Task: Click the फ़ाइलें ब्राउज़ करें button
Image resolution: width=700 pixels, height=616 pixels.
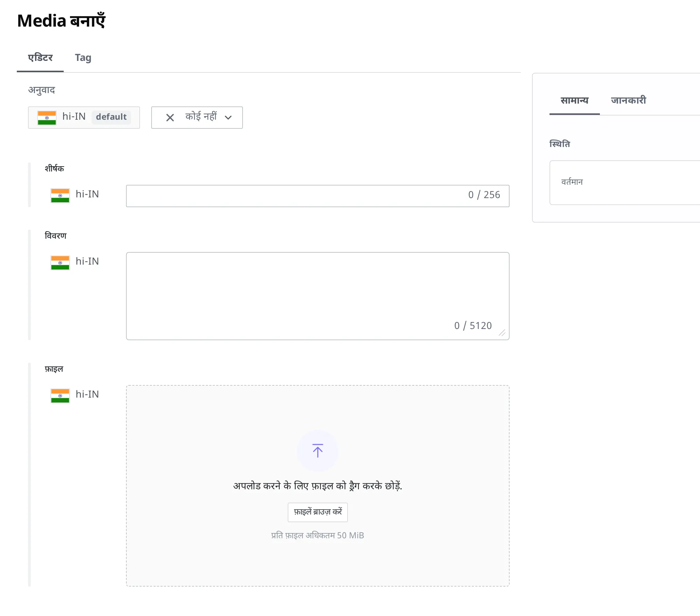Action: click(x=318, y=512)
